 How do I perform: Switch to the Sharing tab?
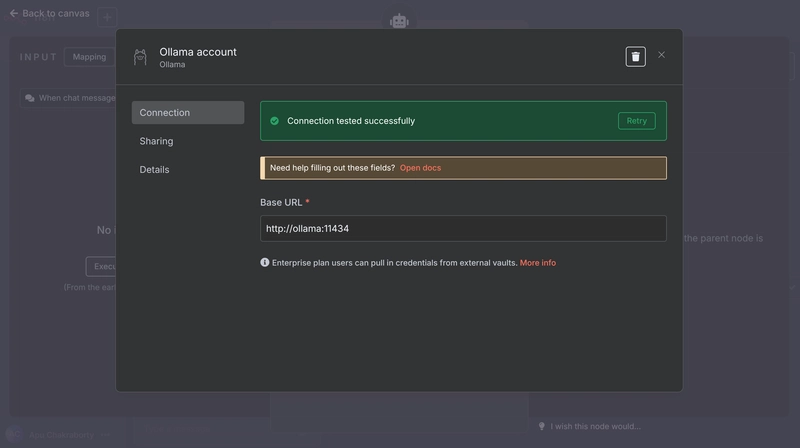point(156,141)
